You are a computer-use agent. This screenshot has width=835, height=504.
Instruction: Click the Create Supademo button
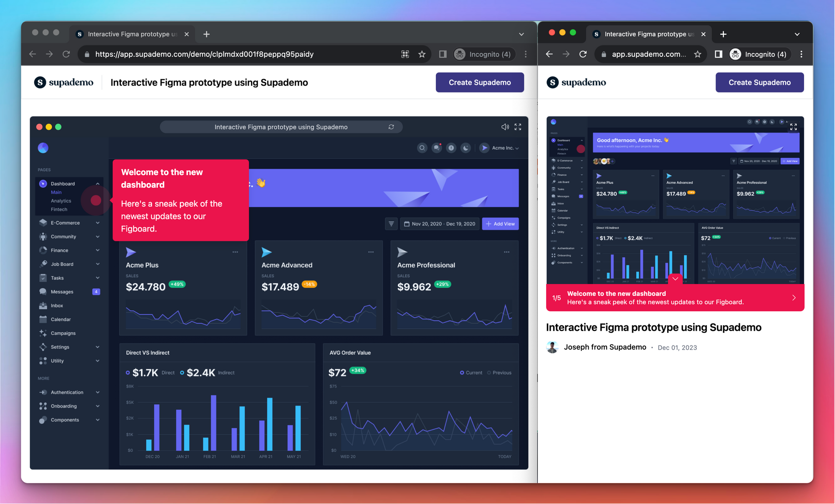tap(479, 82)
